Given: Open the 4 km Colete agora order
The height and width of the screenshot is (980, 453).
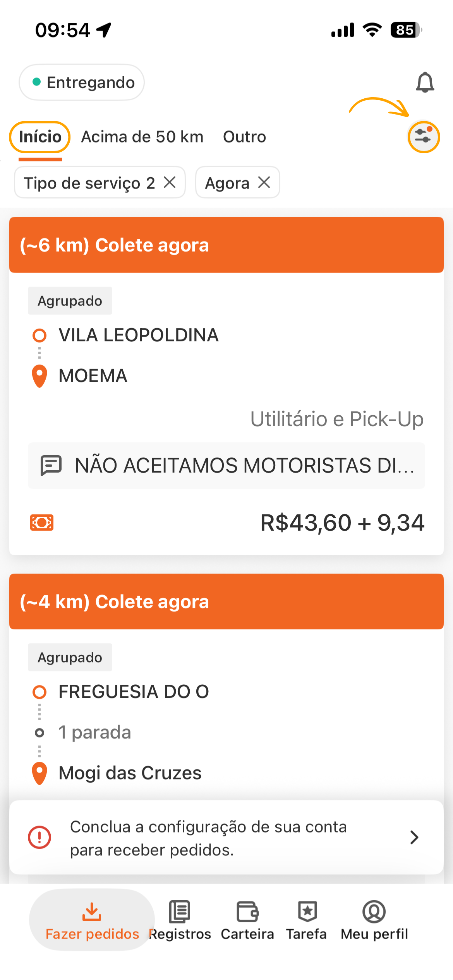Looking at the screenshot, I should pyautogui.click(x=226, y=601).
